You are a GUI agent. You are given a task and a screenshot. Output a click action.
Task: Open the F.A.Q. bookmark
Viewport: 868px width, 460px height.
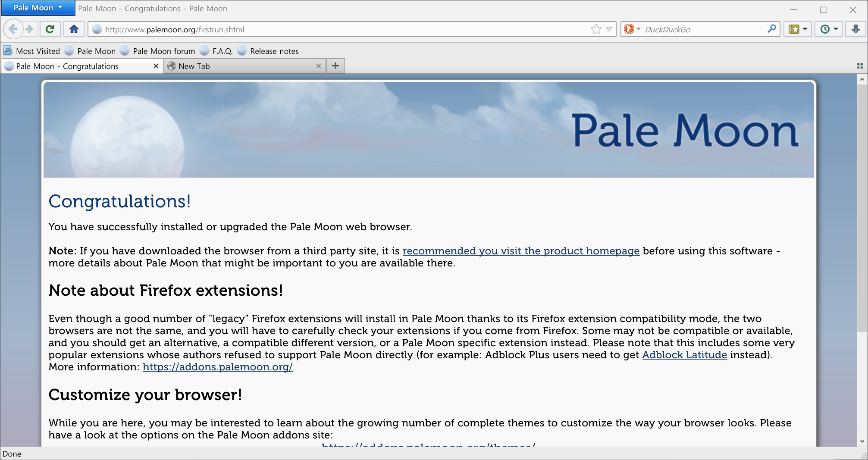[216, 51]
